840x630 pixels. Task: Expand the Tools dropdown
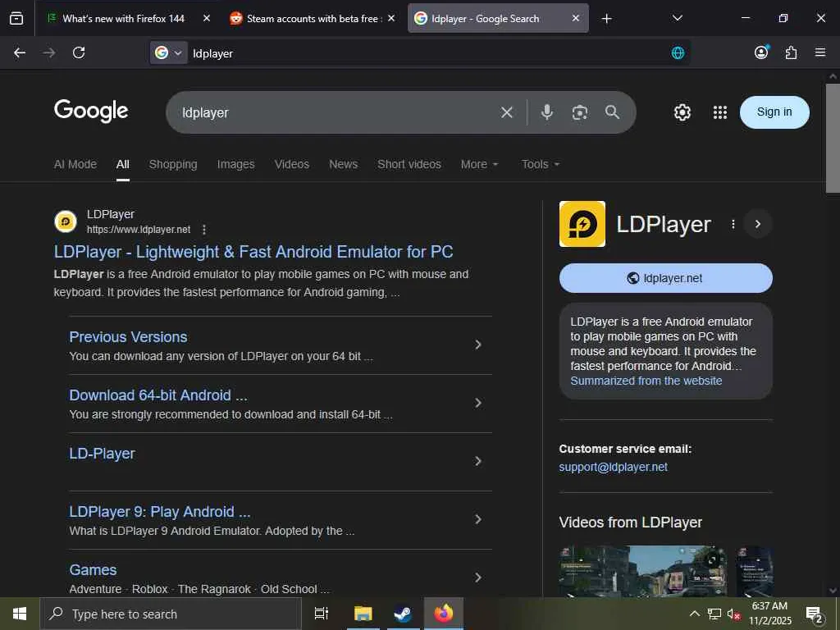(541, 164)
